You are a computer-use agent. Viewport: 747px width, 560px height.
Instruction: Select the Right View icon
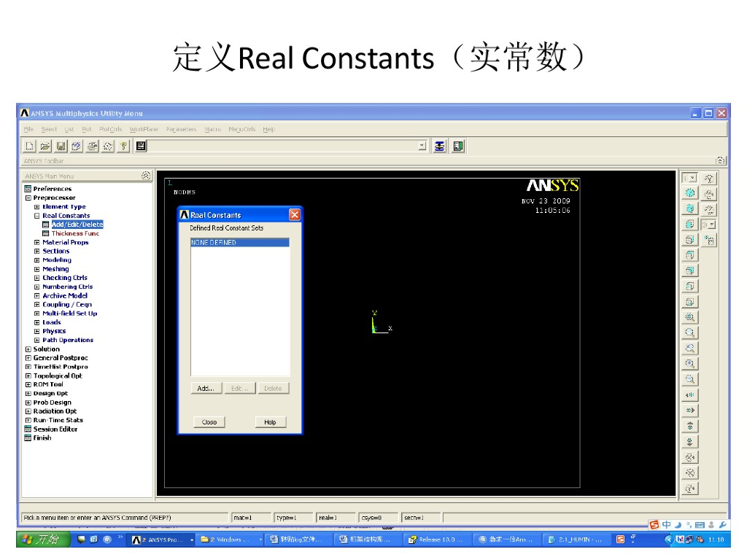689,239
